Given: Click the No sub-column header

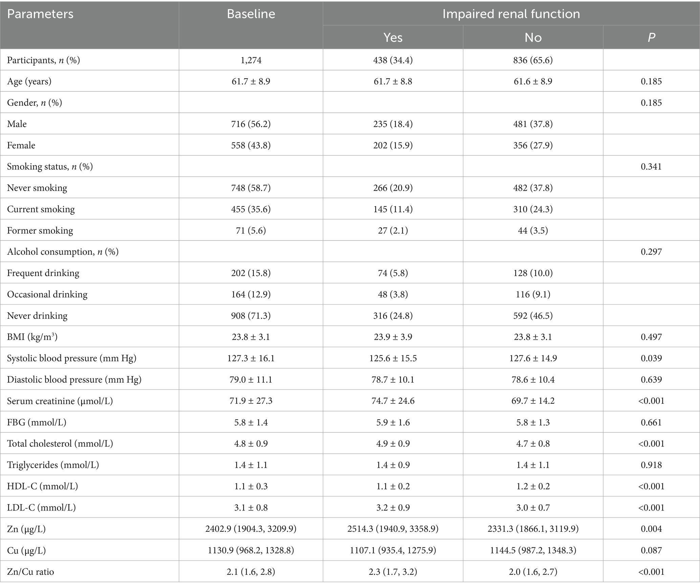Looking at the screenshot, I should 533,37.
